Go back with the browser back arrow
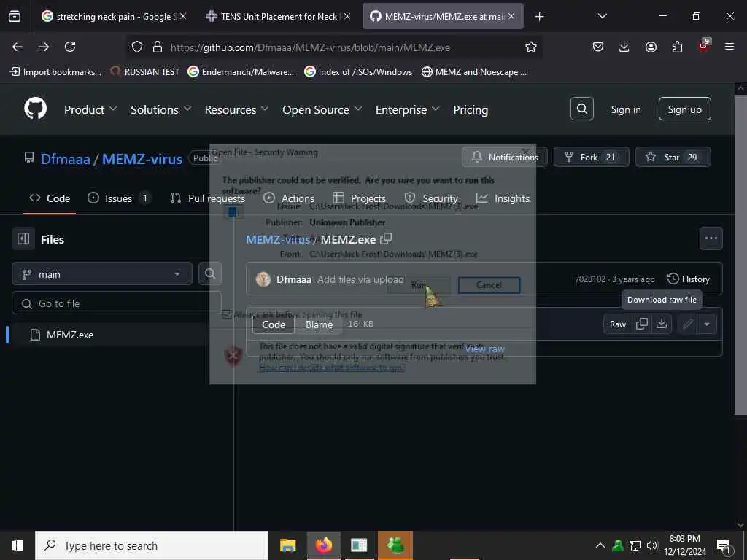 [x=18, y=47]
